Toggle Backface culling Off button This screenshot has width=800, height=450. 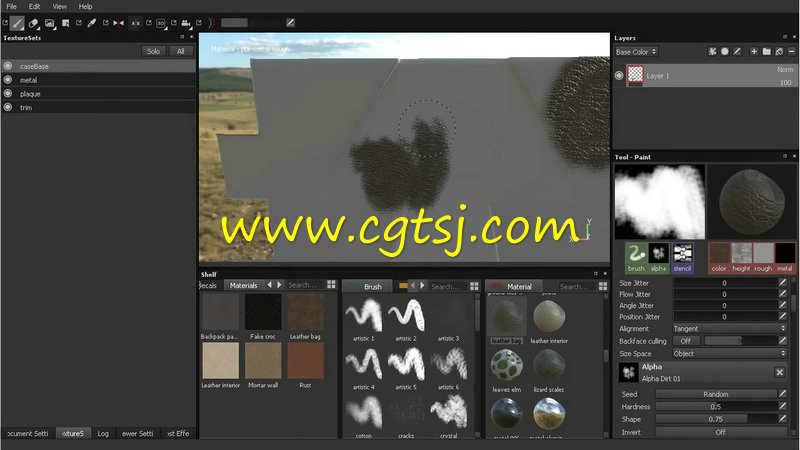[x=686, y=341]
